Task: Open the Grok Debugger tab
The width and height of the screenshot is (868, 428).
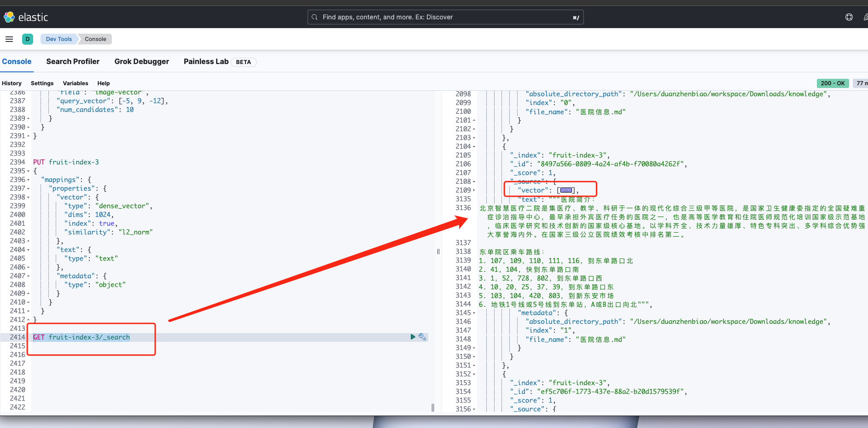Action: coord(141,61)
